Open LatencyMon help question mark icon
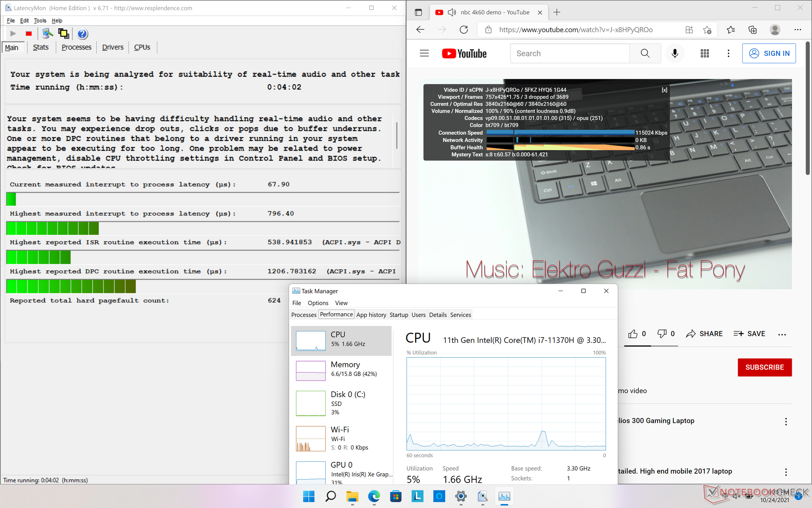The width and height of the screenshot is (812, 508). (82, 34)
